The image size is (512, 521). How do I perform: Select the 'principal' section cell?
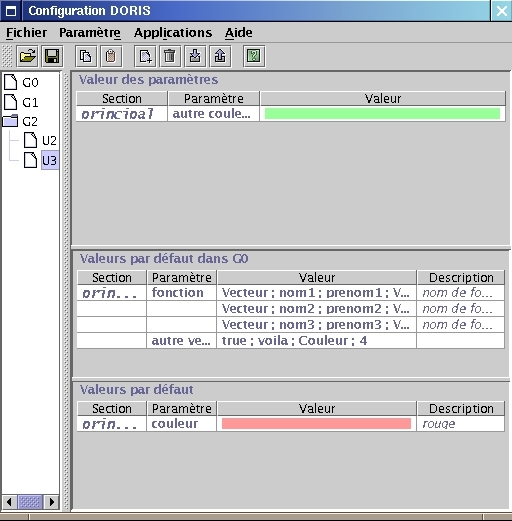pos(122,114)
